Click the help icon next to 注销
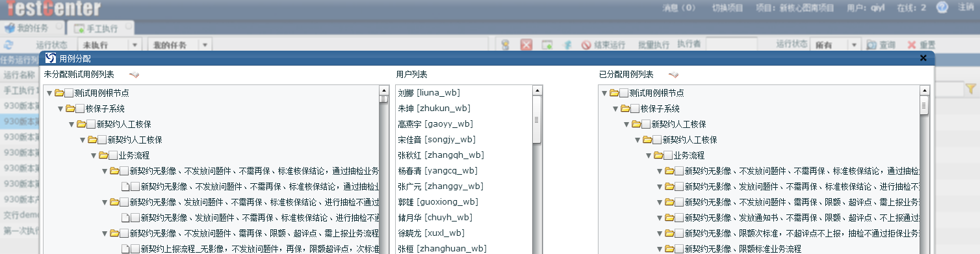This screenshot has width=980, height=254. (942, 7)
